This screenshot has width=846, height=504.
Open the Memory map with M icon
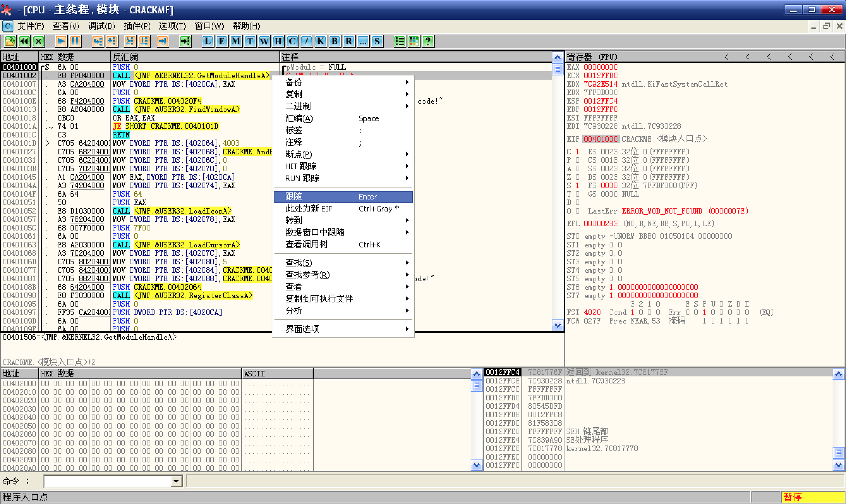236,42
